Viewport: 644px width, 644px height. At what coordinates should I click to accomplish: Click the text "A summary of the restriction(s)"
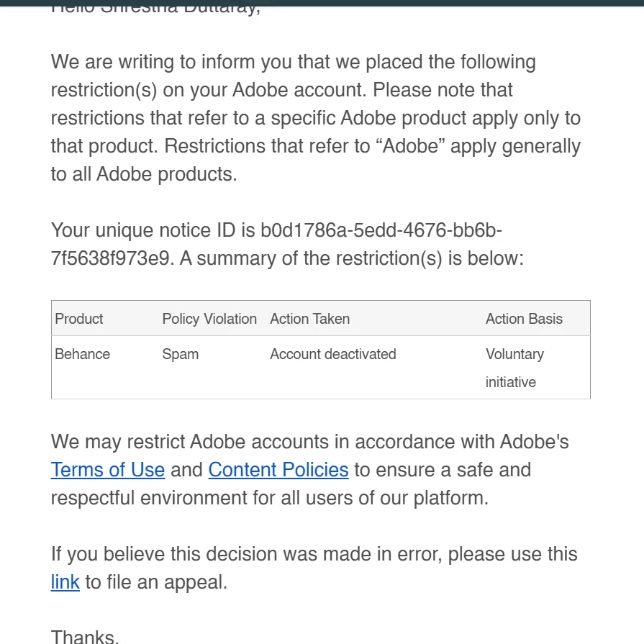coord(352,259)
